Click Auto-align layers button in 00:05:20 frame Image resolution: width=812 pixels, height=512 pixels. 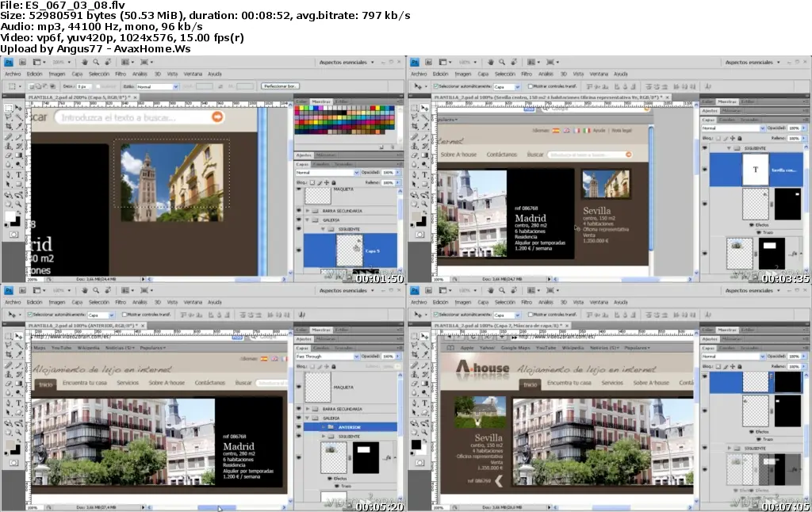(x=302, y=315)
